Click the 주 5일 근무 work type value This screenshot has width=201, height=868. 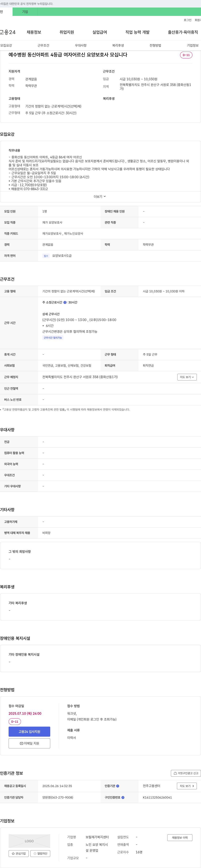(x=150, y=355)
